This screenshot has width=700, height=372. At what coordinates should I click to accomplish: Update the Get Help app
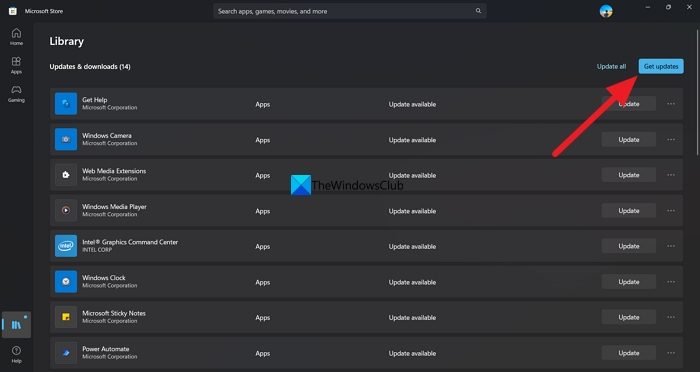click(629, 104)
